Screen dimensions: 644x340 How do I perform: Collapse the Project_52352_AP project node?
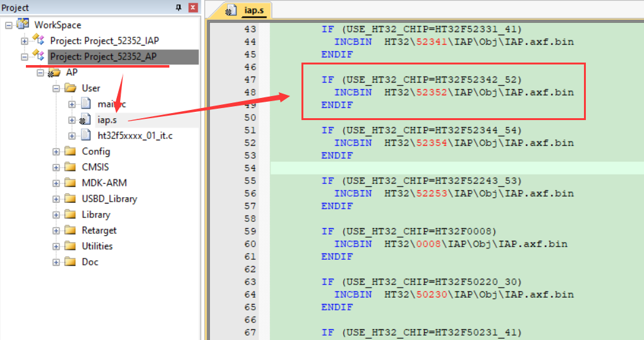(25, 56)
